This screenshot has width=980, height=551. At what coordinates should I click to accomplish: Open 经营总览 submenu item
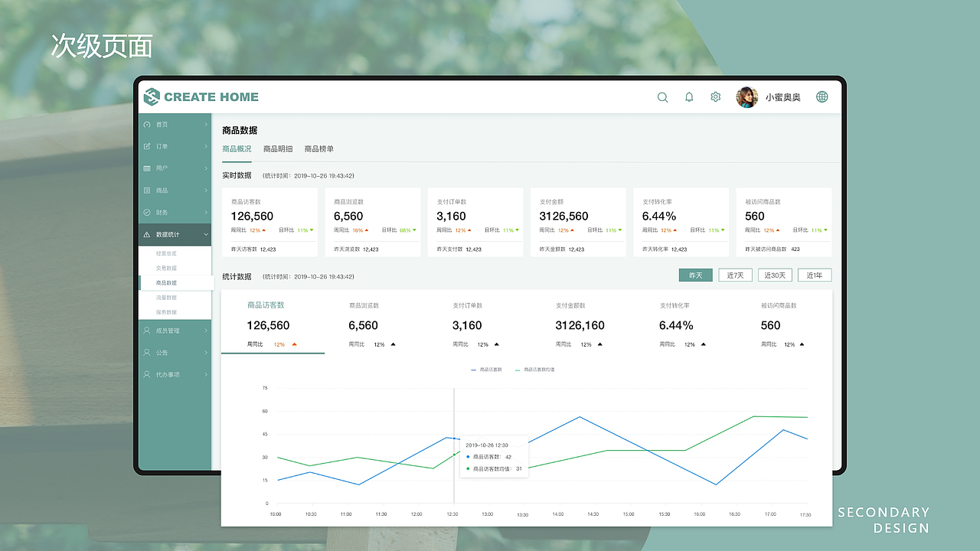166,253
